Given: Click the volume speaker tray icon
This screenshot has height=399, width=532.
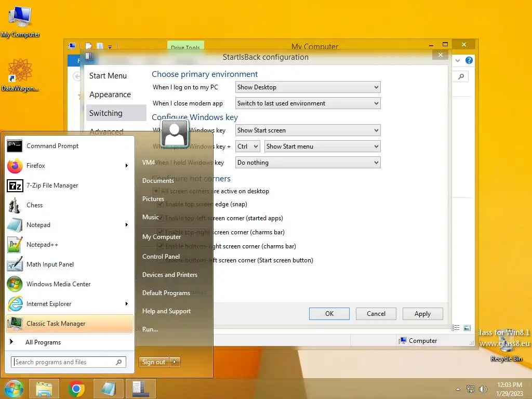Looking at the screenshot, I should click(483, 389).
